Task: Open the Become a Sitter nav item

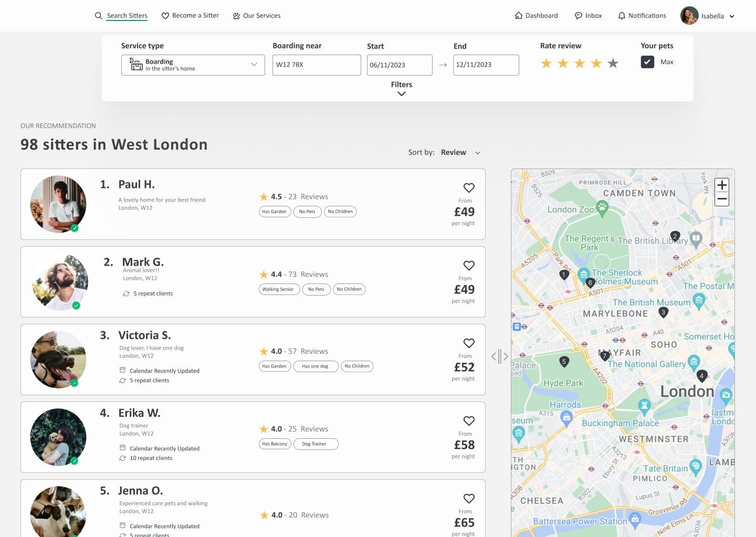Action: [195, 16]
